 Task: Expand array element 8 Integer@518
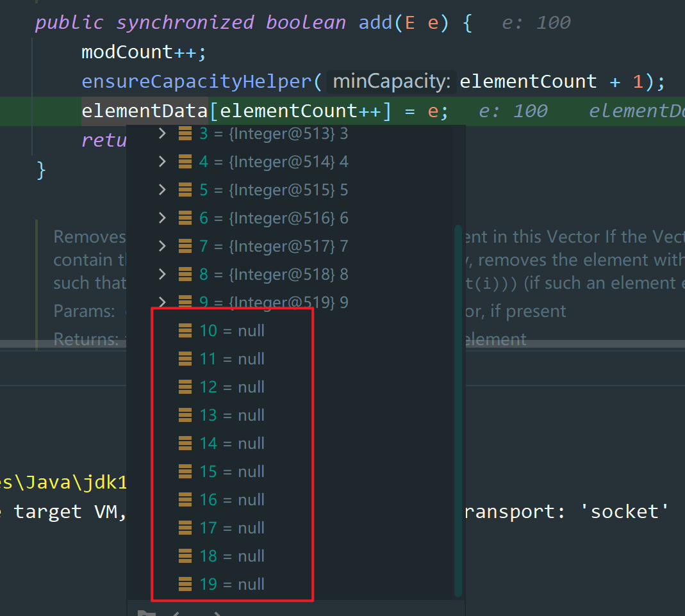(x=162, y=274)
